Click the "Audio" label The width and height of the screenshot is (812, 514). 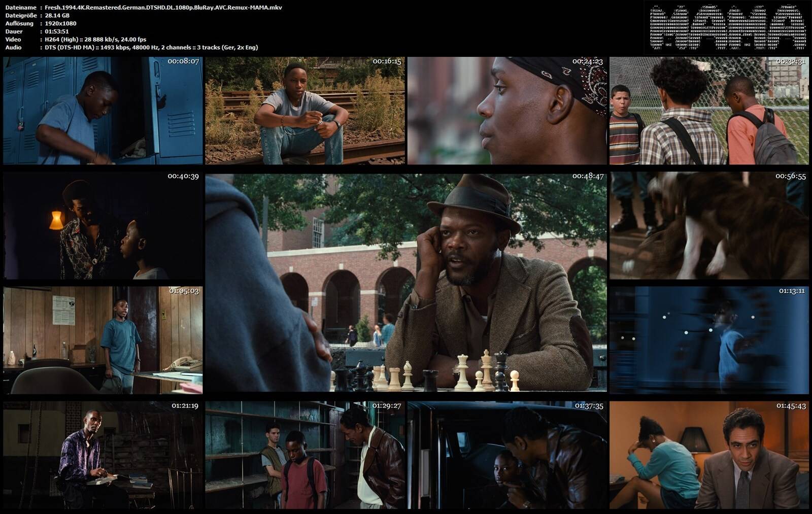click(13, 47)
